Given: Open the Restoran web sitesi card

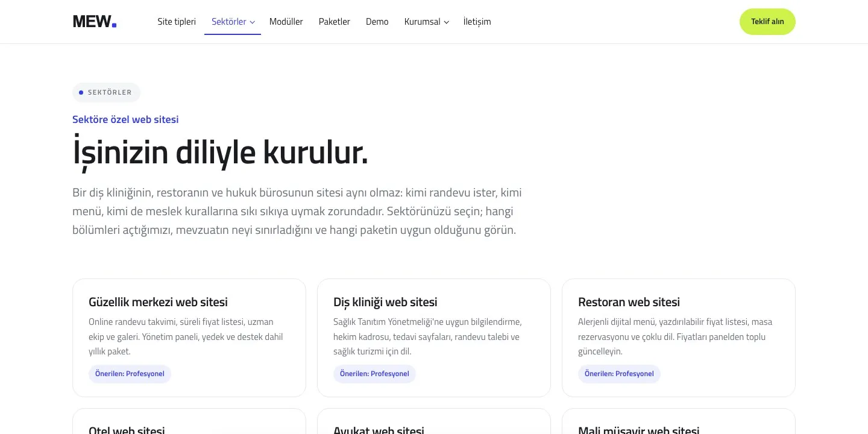Looking at the screenshot, I should click(679, 338).
